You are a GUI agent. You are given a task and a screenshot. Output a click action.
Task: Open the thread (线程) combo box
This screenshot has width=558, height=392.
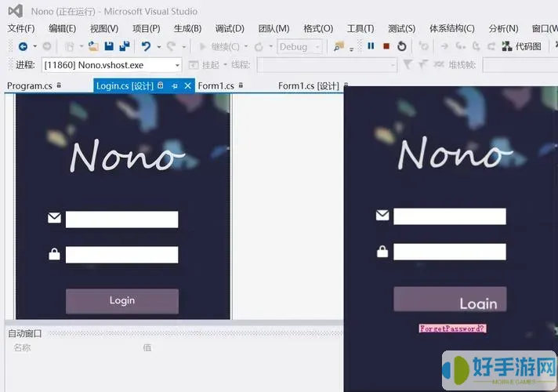tap(327, 65)
